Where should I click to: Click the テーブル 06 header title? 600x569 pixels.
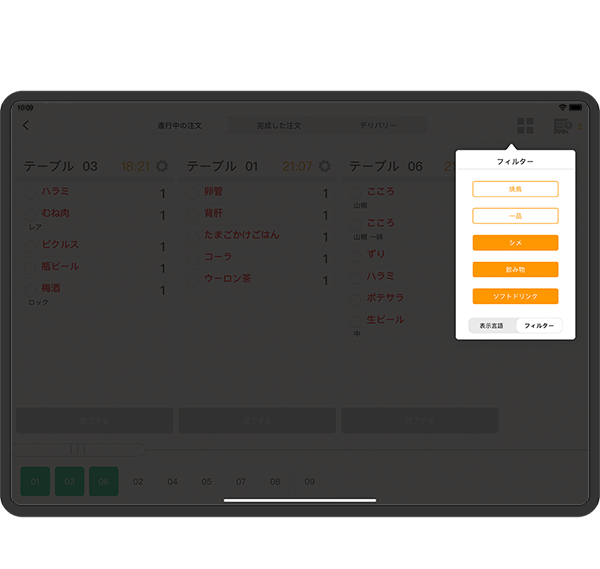point(386,166)
